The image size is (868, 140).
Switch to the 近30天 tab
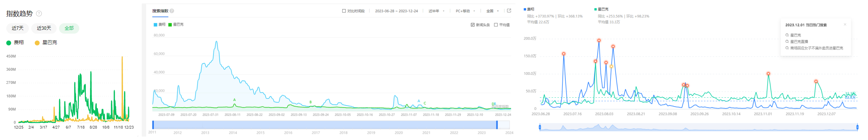(x=44, y=28)
